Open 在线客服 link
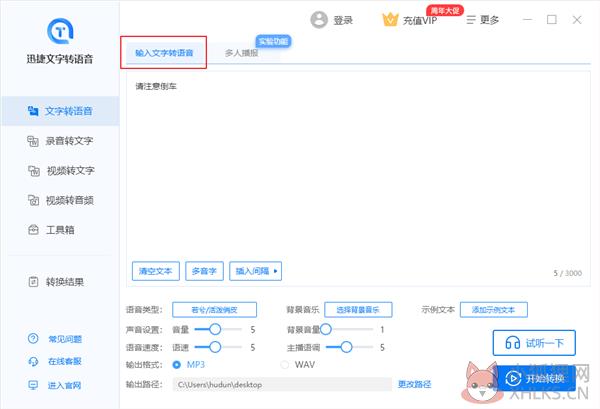 [x=65, y=361]
